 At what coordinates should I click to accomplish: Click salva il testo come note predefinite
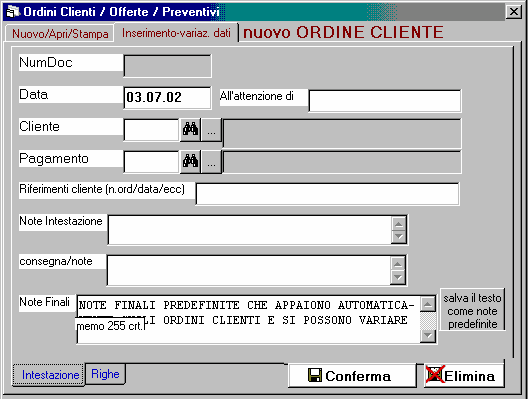click(472, 310)
